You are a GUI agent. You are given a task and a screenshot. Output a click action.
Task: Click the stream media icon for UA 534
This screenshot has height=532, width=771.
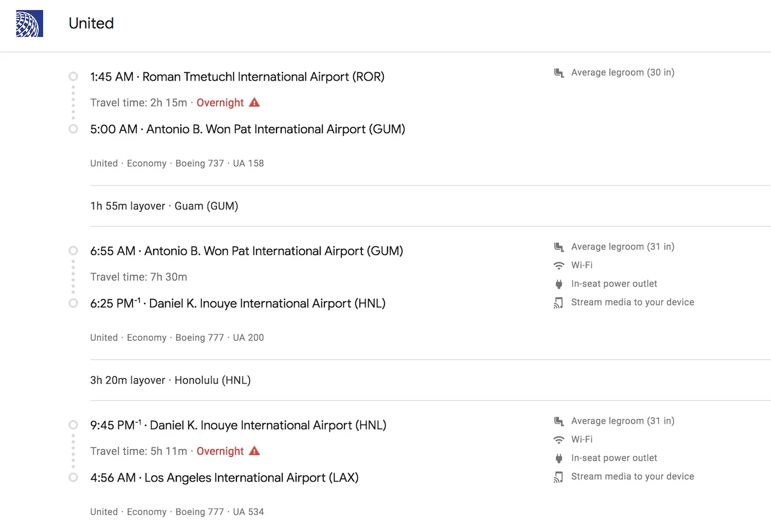pos(559,477)
